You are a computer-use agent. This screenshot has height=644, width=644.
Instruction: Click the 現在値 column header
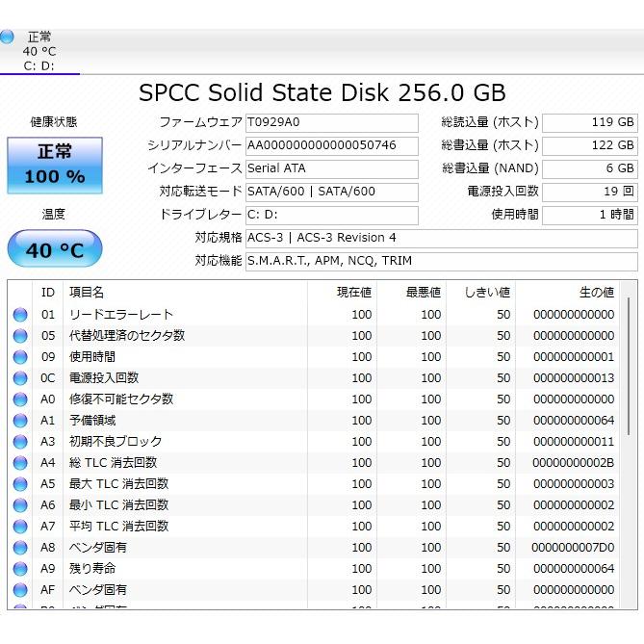click(342, 293)
